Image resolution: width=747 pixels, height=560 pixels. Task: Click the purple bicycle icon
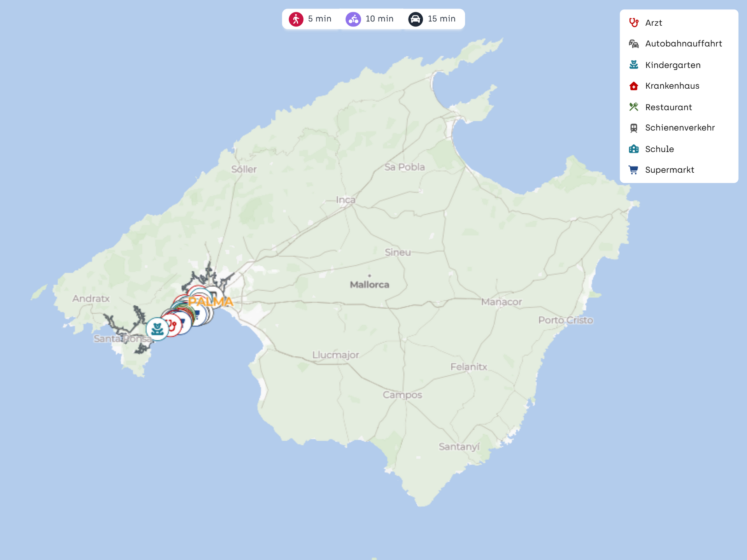(x=353, y=19)
